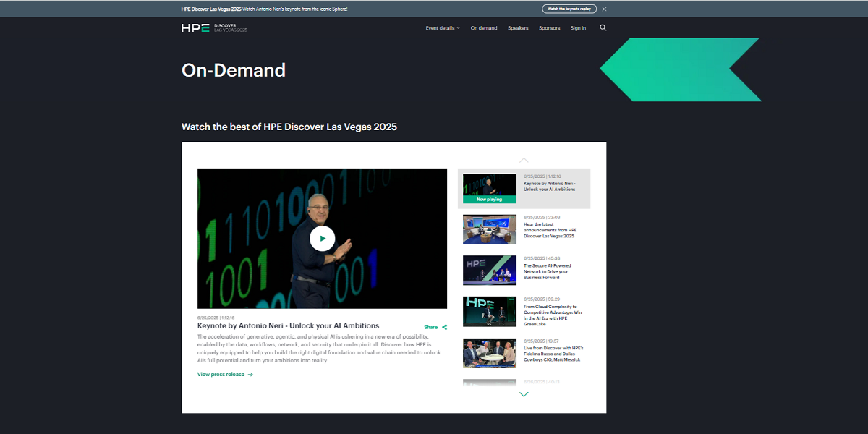Click the 23:03 duration in the playlist
This screenshot has width=868, height=434.
[x=555, y=217]
